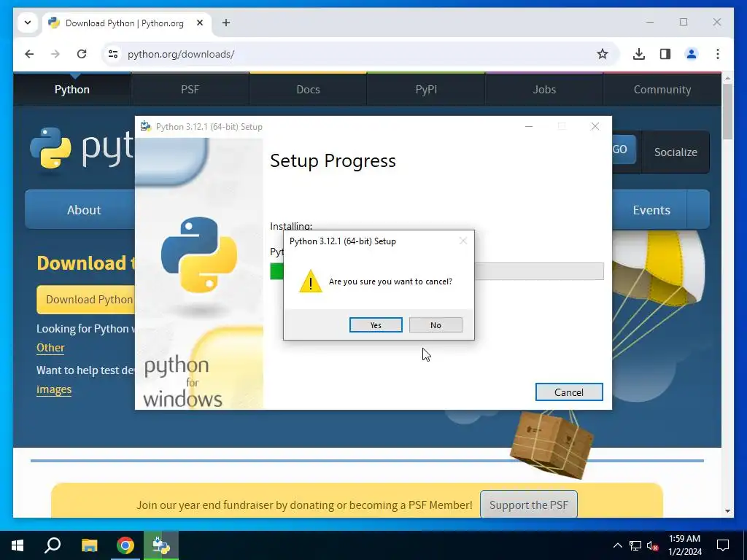Click the Python Setup title bar icon
This screenshot has height=560, width=747.
[x=146, y=126]
